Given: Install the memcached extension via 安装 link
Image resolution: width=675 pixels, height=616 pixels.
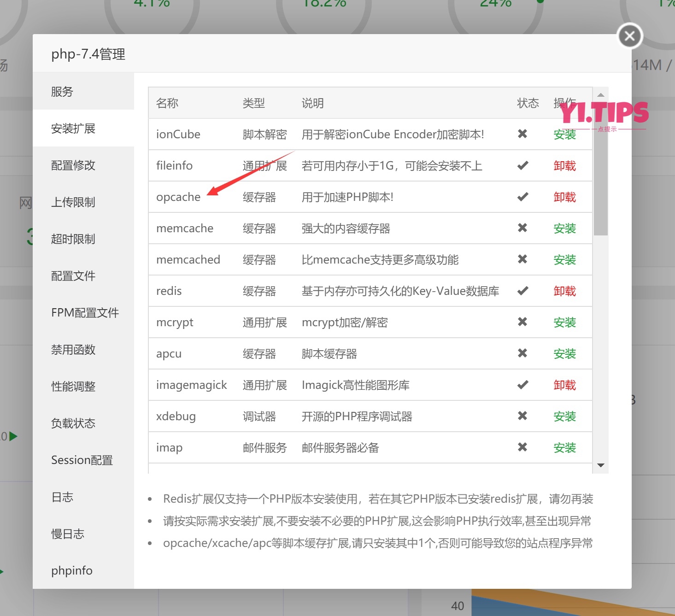Looking at the screenshot, I should pos(564,259).
